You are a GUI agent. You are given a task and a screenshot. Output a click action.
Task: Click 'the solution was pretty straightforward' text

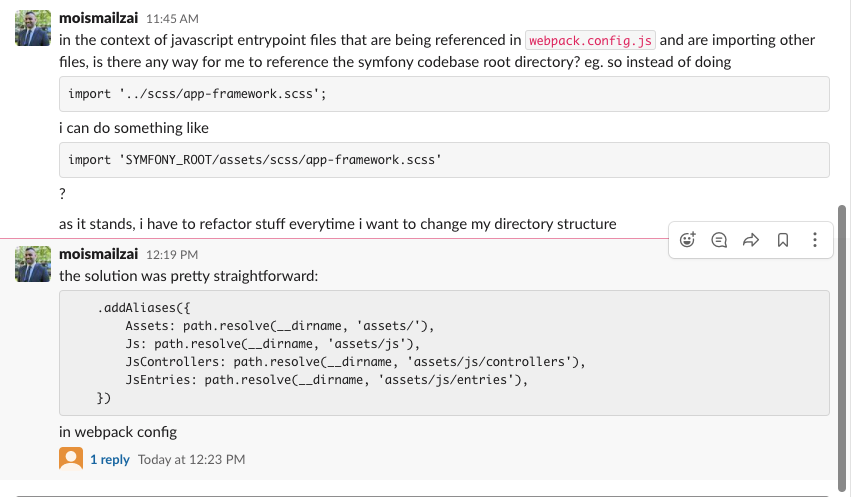pyautogui.click(x=188, y=276)
